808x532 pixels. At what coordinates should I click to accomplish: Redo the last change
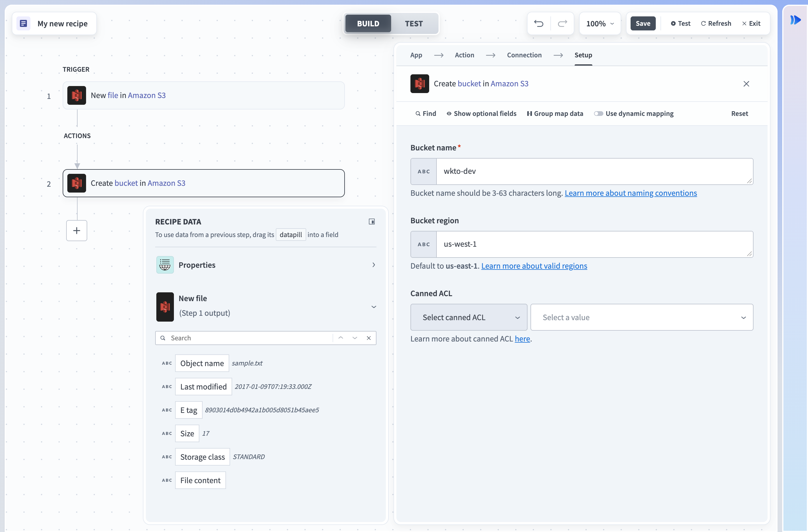563,23
